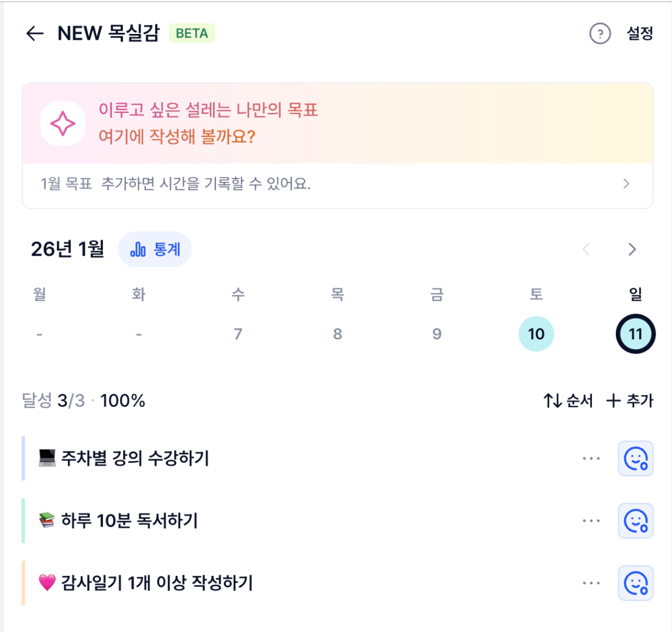Open the 통계 statistics button
Image resolution: width=672 pixels, height=632 pixels.
pyautogui.click(x=155, y=250)
